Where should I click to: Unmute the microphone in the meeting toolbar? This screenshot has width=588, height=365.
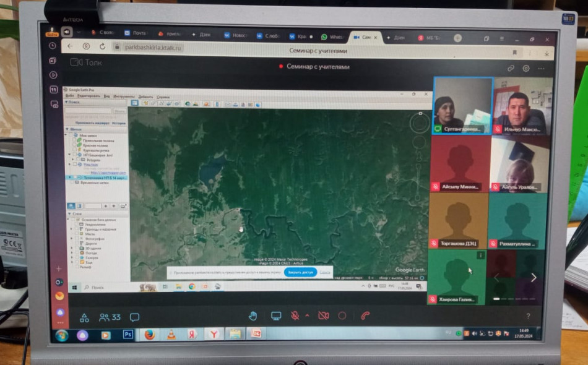(x=295, y=316)
